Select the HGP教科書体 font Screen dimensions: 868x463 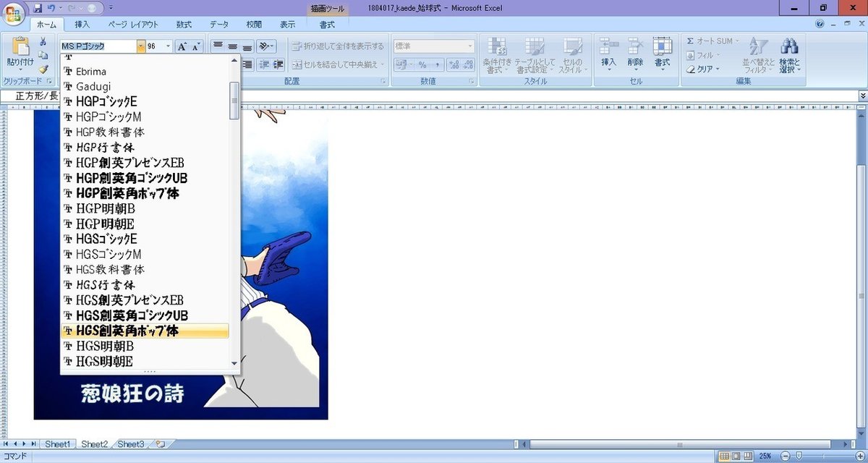tap(145, 132)
